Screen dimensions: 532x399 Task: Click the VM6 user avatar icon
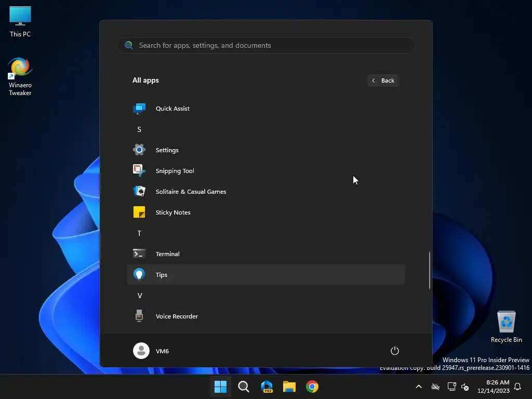click(141, 351)
